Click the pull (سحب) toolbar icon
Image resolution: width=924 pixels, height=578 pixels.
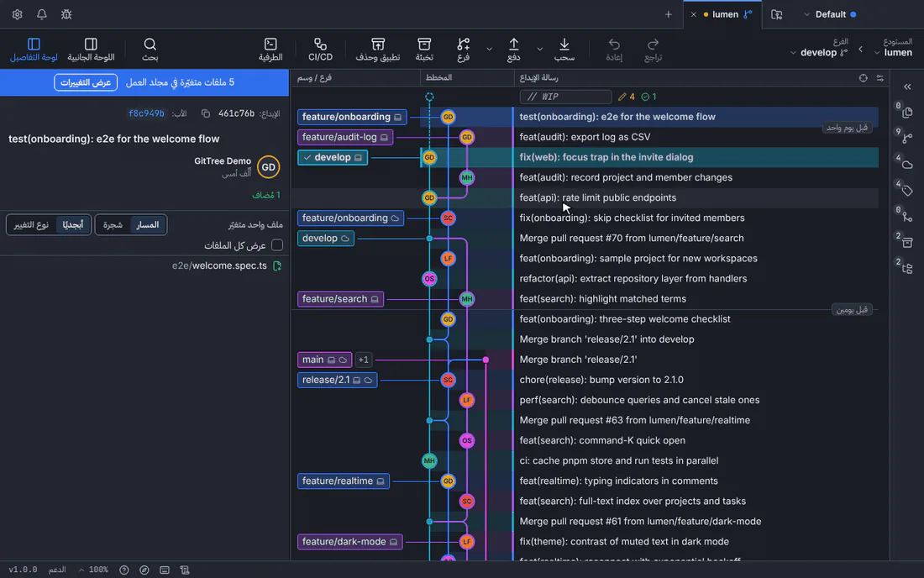pyautogui.click(x=564, y=50)
